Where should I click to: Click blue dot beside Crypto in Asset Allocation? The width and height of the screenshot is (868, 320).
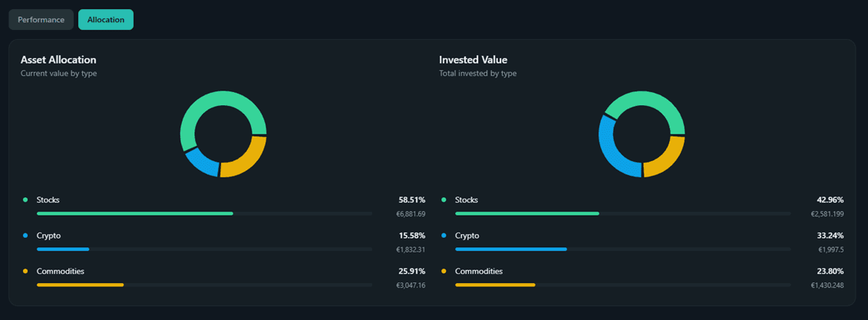[25, 236]
